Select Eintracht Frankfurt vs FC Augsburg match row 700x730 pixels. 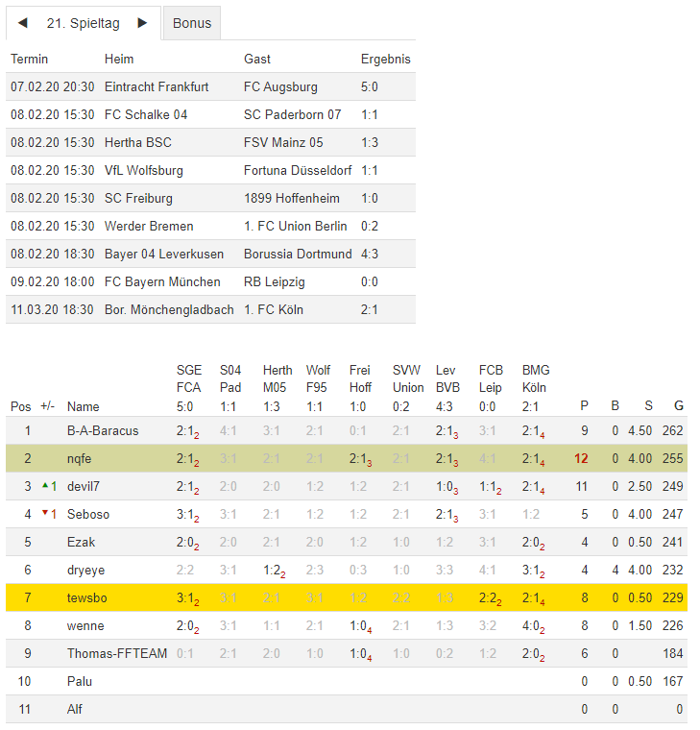(x=210, y=86)
